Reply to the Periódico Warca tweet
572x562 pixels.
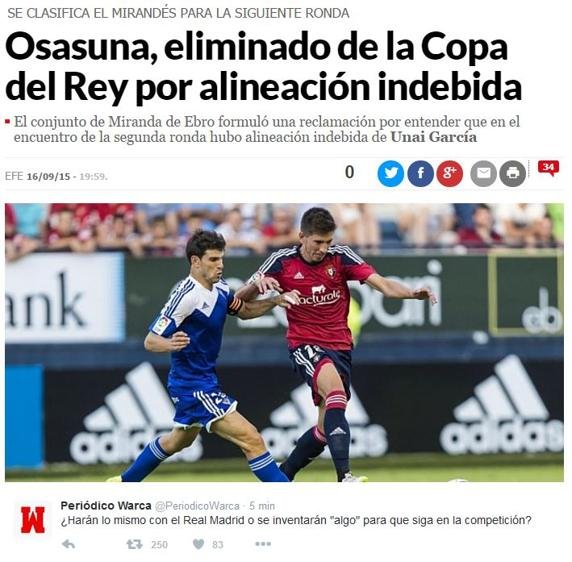coord(69,544)
